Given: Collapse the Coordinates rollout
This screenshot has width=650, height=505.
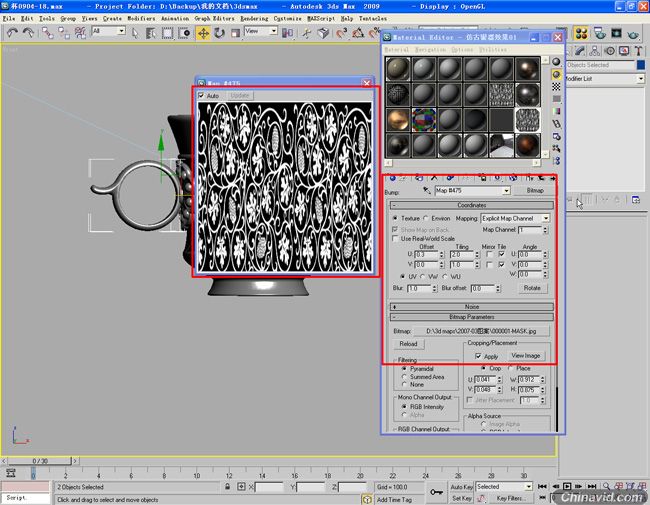Looking at the screenshot, I should [472, 205].
